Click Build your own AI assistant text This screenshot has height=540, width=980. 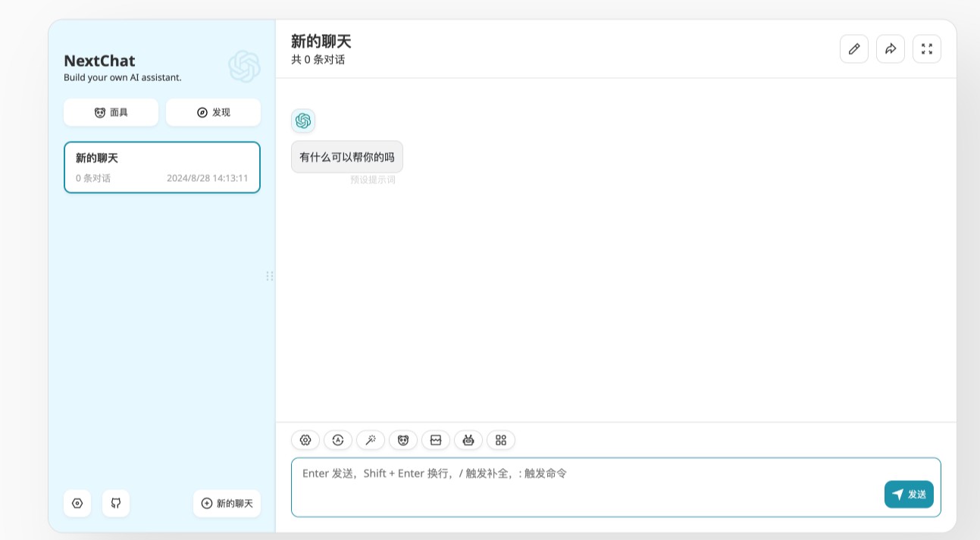(x=123, y=77)
